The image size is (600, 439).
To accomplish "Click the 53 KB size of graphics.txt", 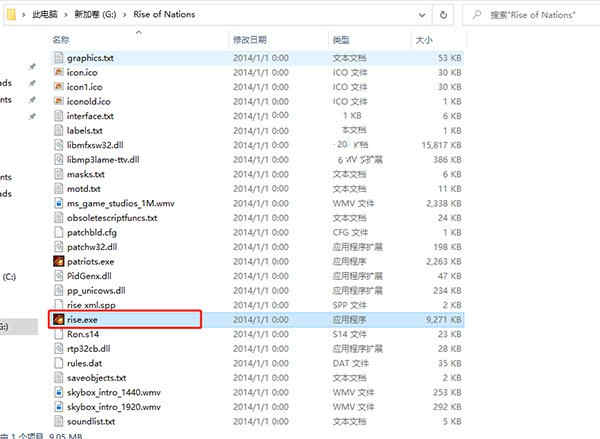I will [x=449, y=58].
